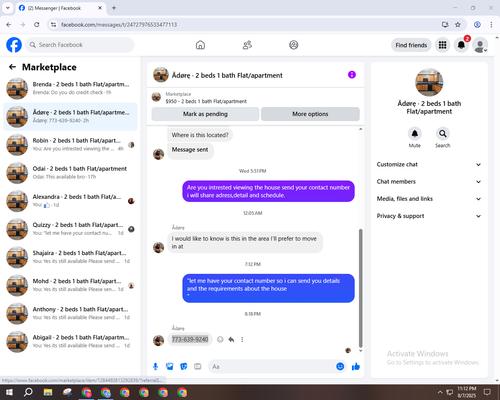Open the Odai conversation

click(70, 173)
